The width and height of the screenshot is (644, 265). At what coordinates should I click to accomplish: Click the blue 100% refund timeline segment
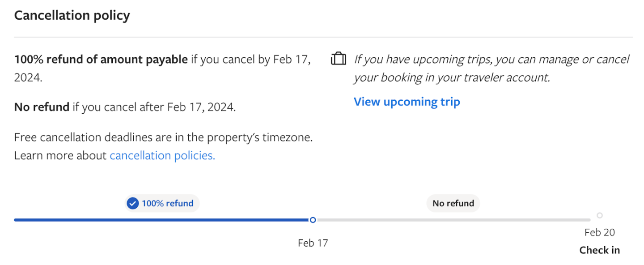161,220
